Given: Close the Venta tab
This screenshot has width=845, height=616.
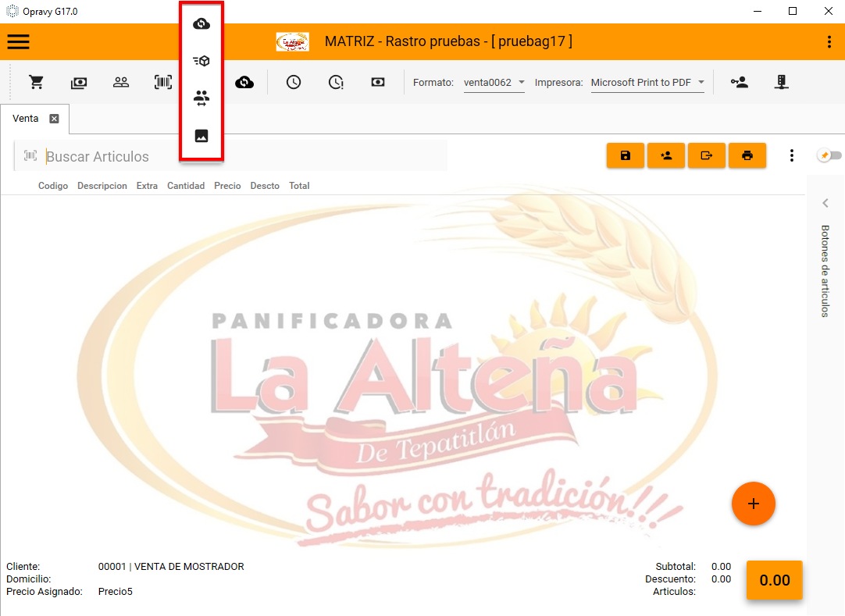Looking at the screenshot, I should 55,119.
